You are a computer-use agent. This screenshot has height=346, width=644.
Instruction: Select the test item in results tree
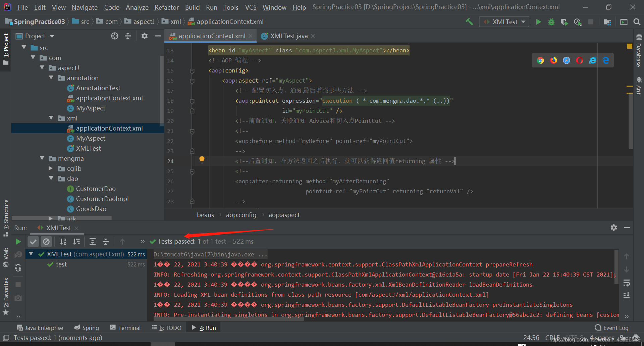click(x=61, y=264)
